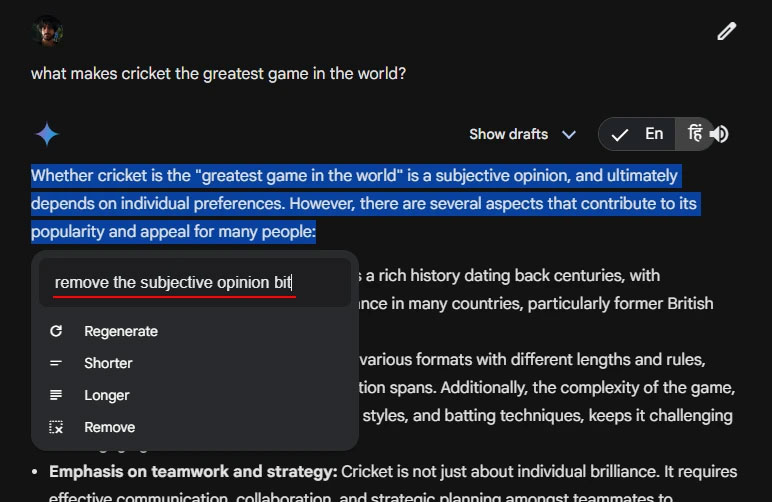This screenshot has width=772, height=502.
Task: Click the highlighted response paragraph
Action: (x=365, y=203)
